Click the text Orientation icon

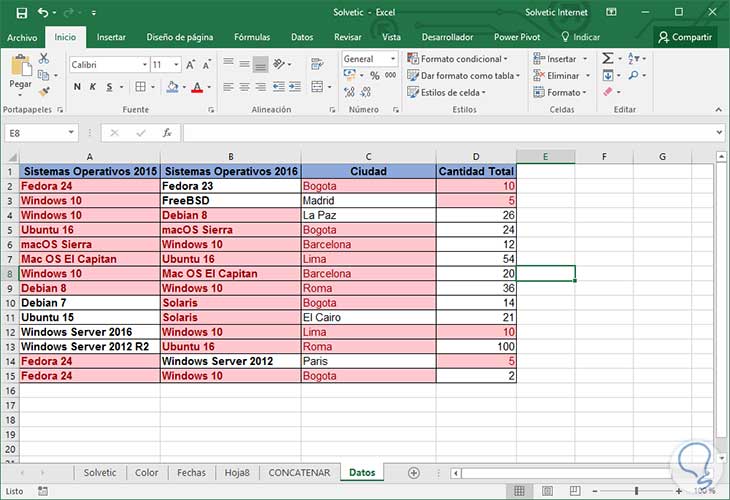[x=279, y=64]
